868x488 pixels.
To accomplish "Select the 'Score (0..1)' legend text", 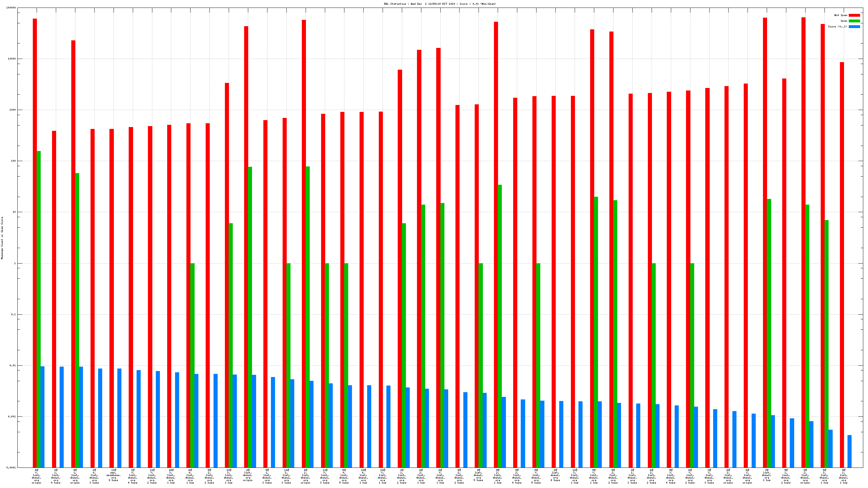I will (837, 26).
